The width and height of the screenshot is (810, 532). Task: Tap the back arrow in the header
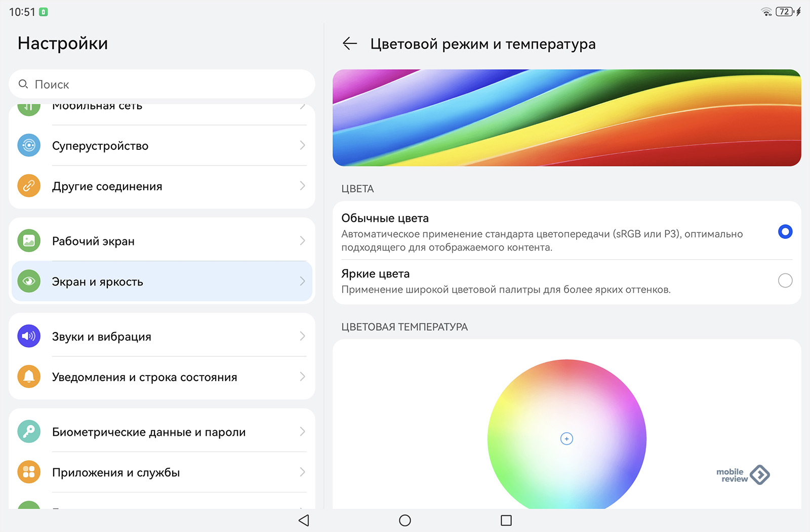pyautogui.click(x=350, y=44)
